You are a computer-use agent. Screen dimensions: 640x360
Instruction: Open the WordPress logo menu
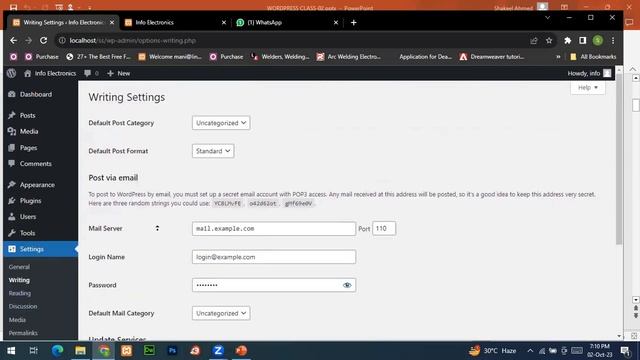(11, 73)
